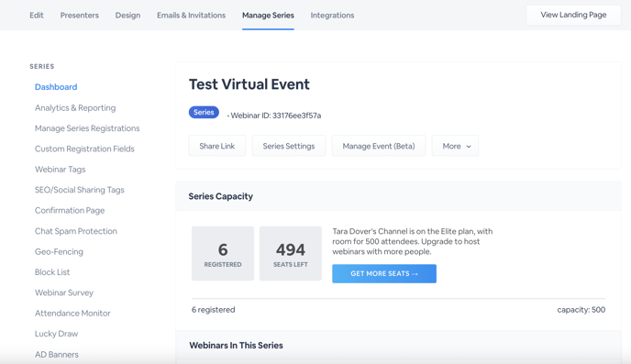
Task: Click the blue Series badge
Action: (204, 112)
